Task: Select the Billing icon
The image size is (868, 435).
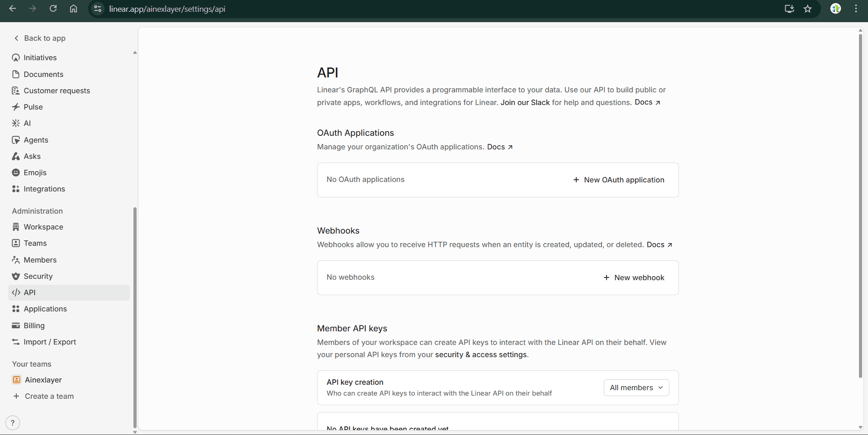Action: pos(16,325)
